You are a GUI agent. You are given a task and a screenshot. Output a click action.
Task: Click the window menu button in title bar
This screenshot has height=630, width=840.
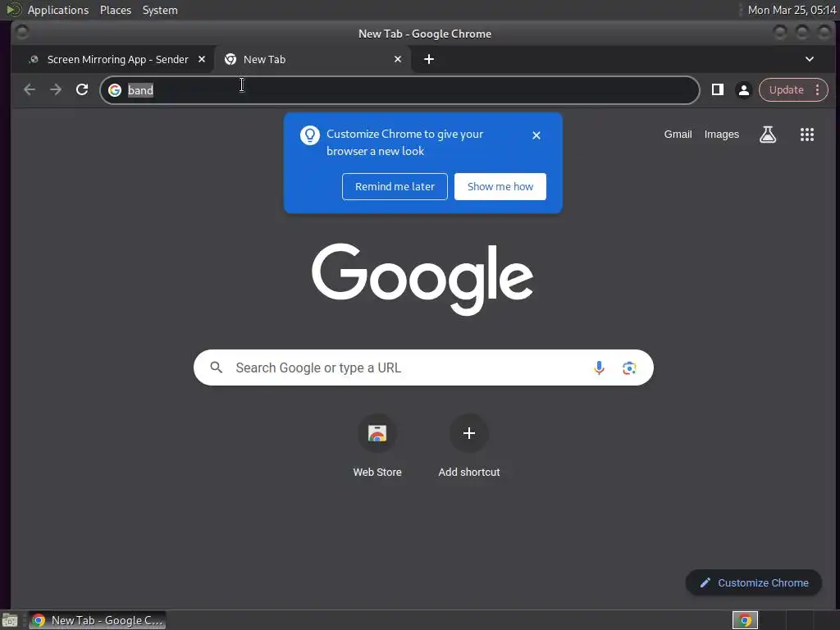tap(22, 33)
